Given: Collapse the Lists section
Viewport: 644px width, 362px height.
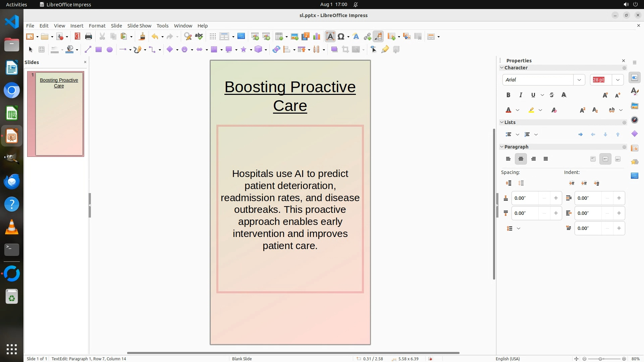Looking at the screenshot, I should point(502,122).
